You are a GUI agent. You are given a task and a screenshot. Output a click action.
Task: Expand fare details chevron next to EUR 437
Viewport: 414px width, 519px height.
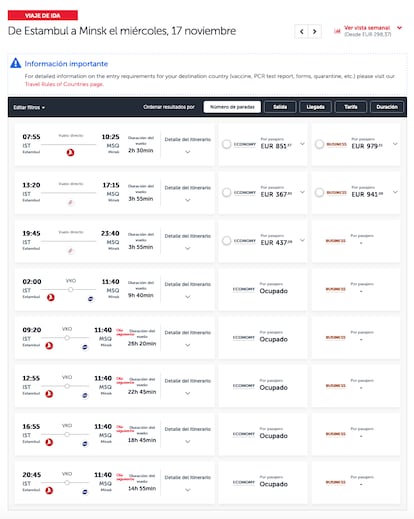[302, 240]
